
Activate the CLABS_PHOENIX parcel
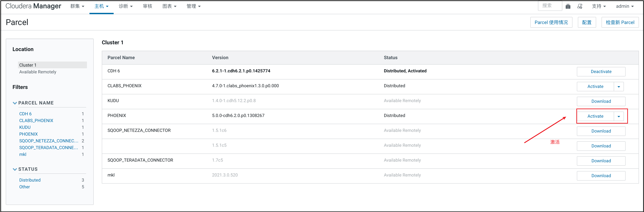595,87
